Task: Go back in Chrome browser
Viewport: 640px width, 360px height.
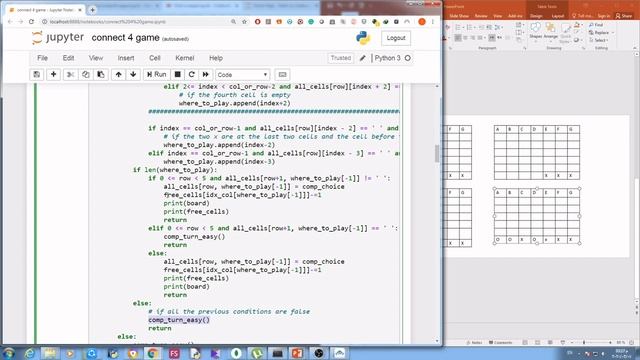Action: (x=10, y=22)
